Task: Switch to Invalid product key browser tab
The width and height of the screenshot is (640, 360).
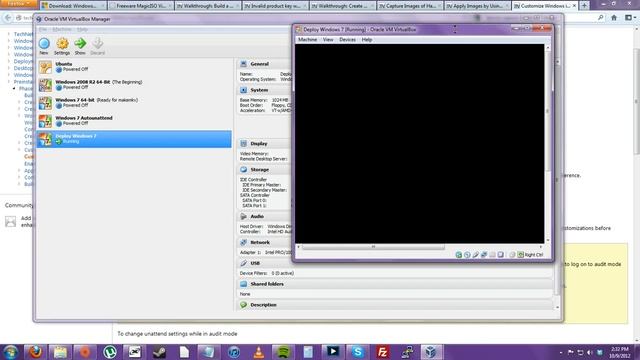Action: click(275, 6)
